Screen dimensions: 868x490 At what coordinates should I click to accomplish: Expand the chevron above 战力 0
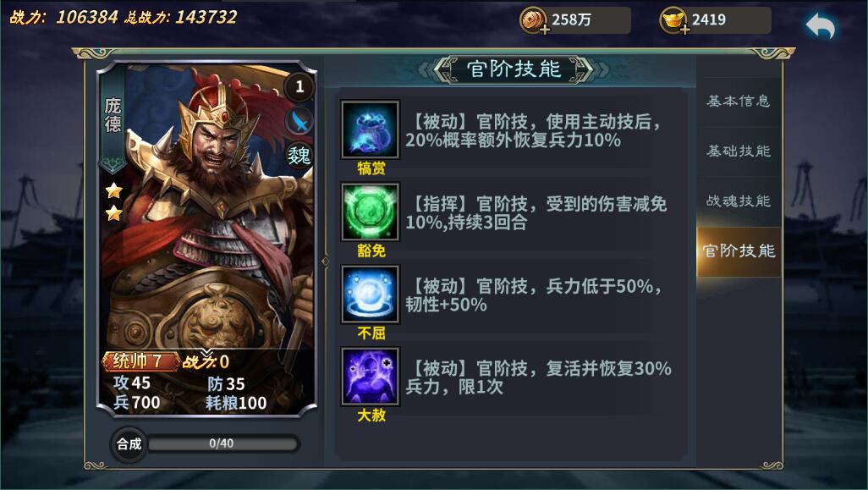(206, 353)
